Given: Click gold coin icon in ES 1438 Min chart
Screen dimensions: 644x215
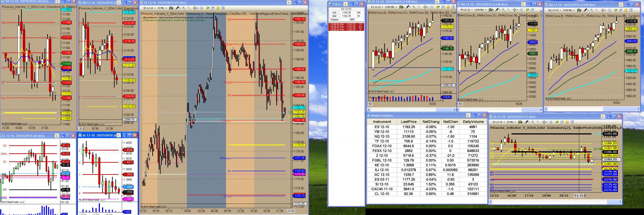Looking at the screenshot, I should (x=448, y=7).
